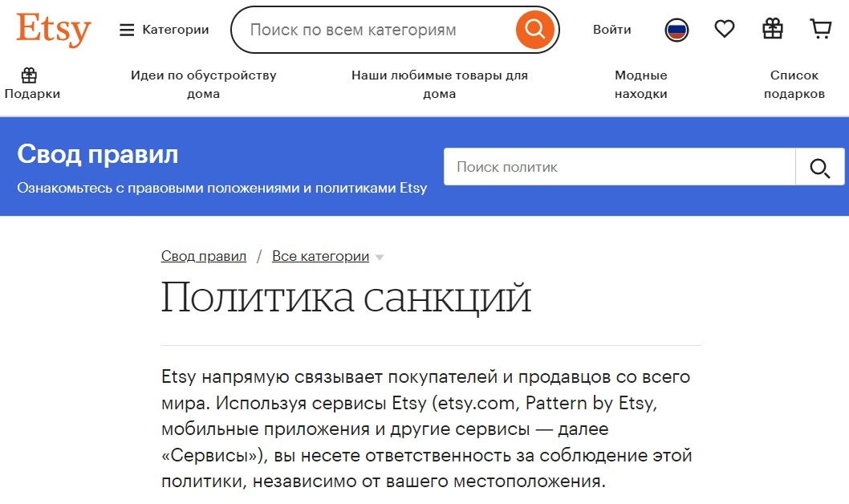The width and height of the screenshot is (849, 504).
Task: Click the subtitle 'Ознакомьтесь с правовыми положениями'
Action: pos(222,188)
